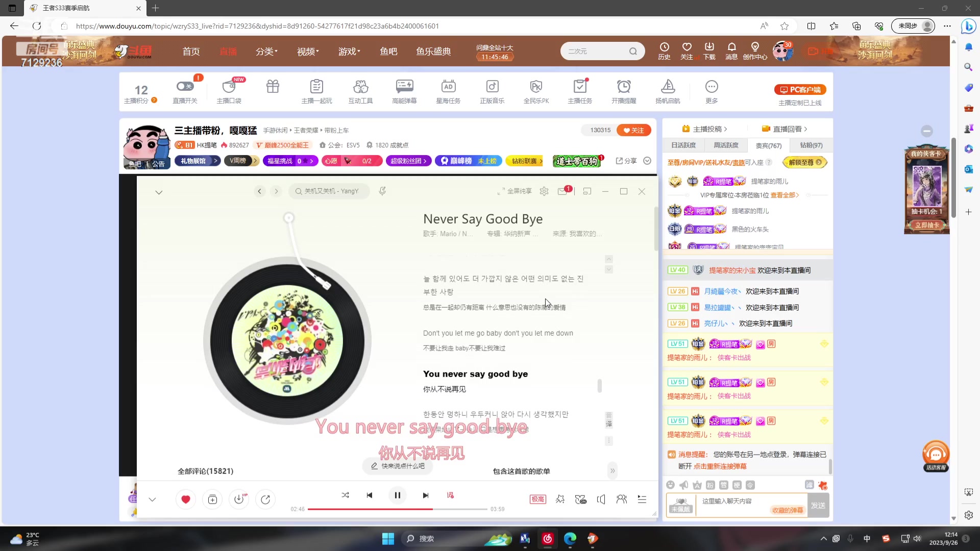Open 主播任务 streamer tasks
Viewport: 980px width, 551px height.
(580, 91)
